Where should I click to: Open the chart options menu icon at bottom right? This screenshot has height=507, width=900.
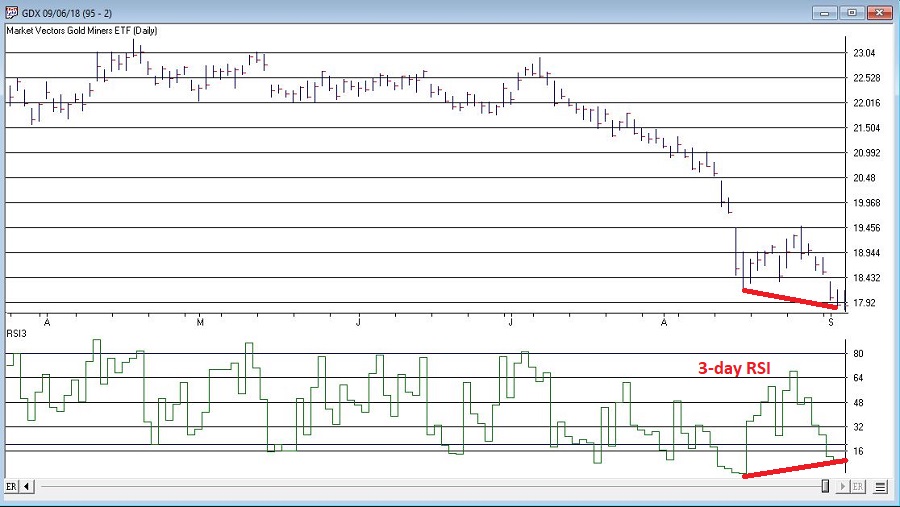tap(880, 487)
